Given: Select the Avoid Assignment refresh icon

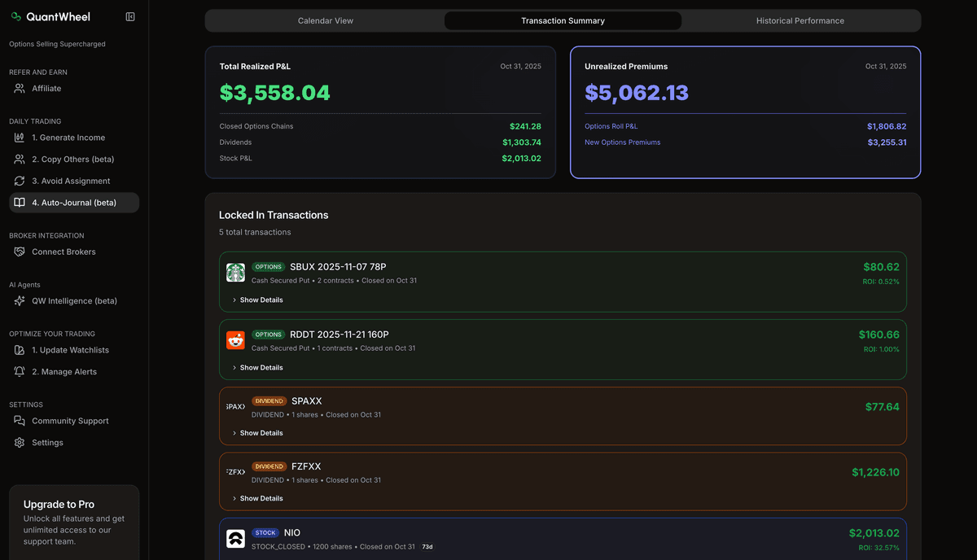Looking at the screenshot, I should coord(20,181).
